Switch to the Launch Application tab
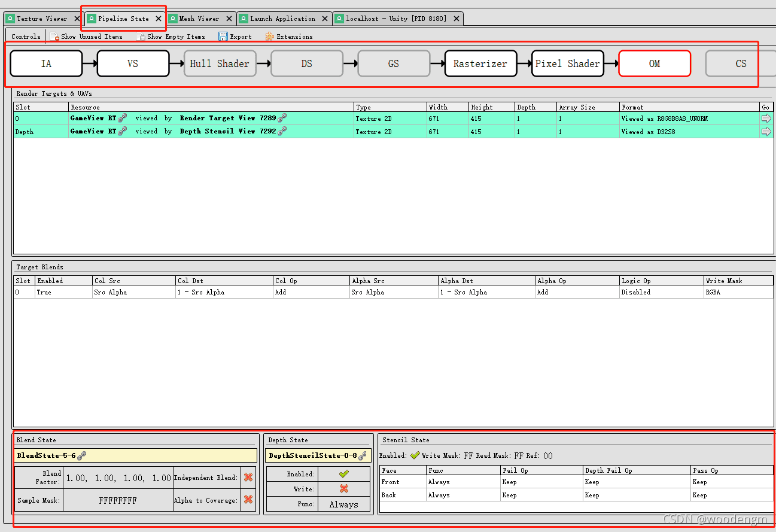Image resolution: width=776 pixels, height=532 pixels. point(282,19)
